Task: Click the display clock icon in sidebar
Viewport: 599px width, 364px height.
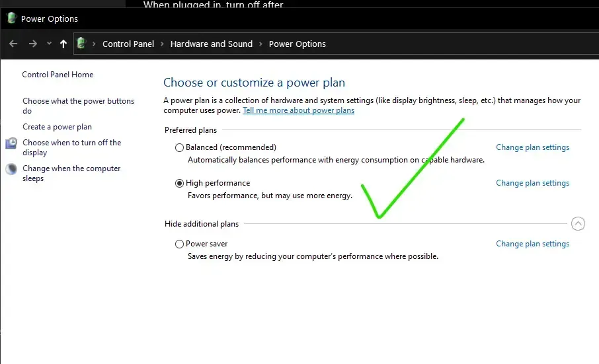Action: 11,143
